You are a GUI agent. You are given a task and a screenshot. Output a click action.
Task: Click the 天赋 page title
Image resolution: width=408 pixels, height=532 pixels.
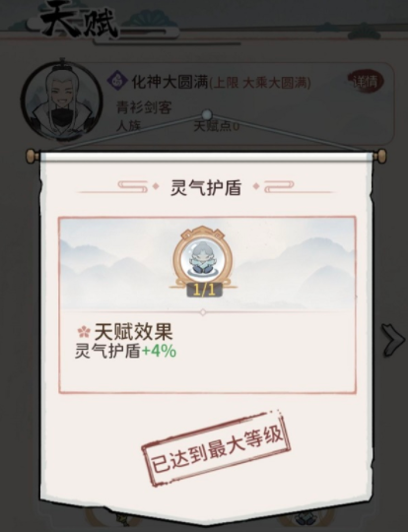[80, 23]
